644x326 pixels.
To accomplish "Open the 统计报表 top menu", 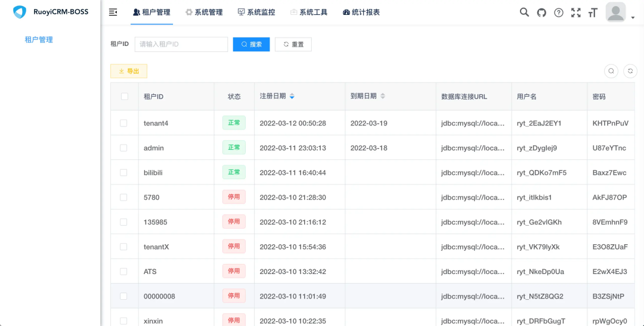I will (x=361, y=12).
